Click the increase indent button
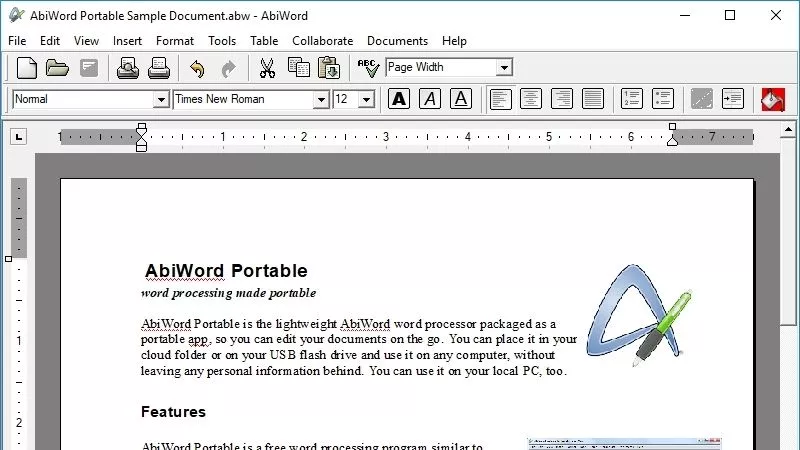 [732, 99]
